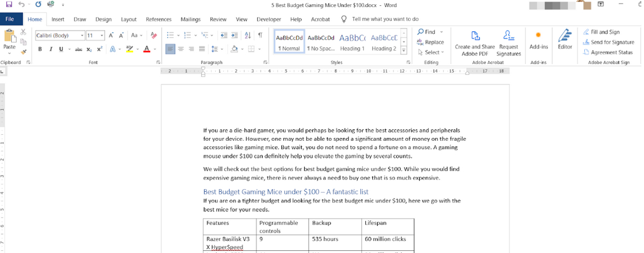Image resolution: width=644 pixels, height=253 pixels.
Task: Switch to the Insert tab
Action: click(x=57, y=19)
